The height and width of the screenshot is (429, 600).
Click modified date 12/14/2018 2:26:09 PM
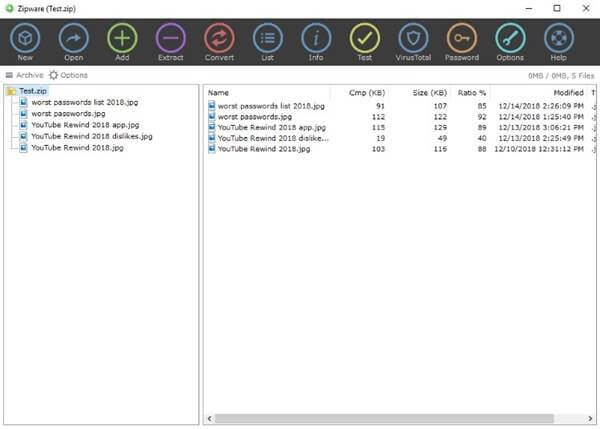click(x=541, y=106)
